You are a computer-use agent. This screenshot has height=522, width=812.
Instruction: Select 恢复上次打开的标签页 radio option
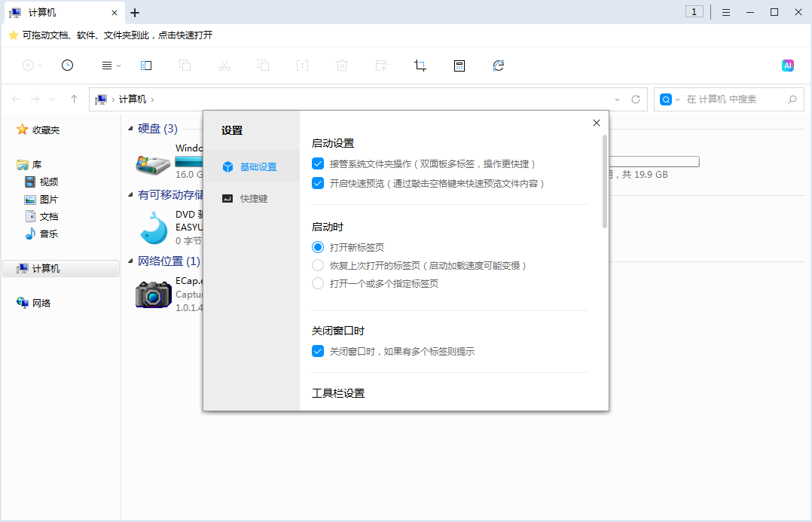318,265
